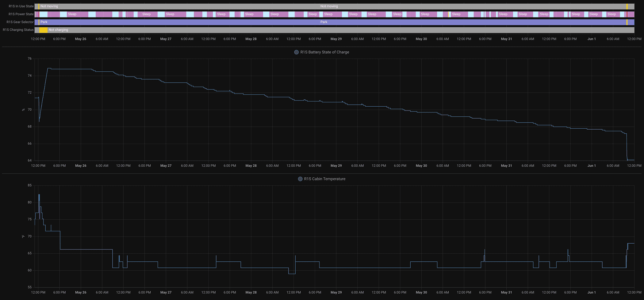Click the 55 value on cabin temperature y-axis
The image size is (644, 300).
[29, 287]
